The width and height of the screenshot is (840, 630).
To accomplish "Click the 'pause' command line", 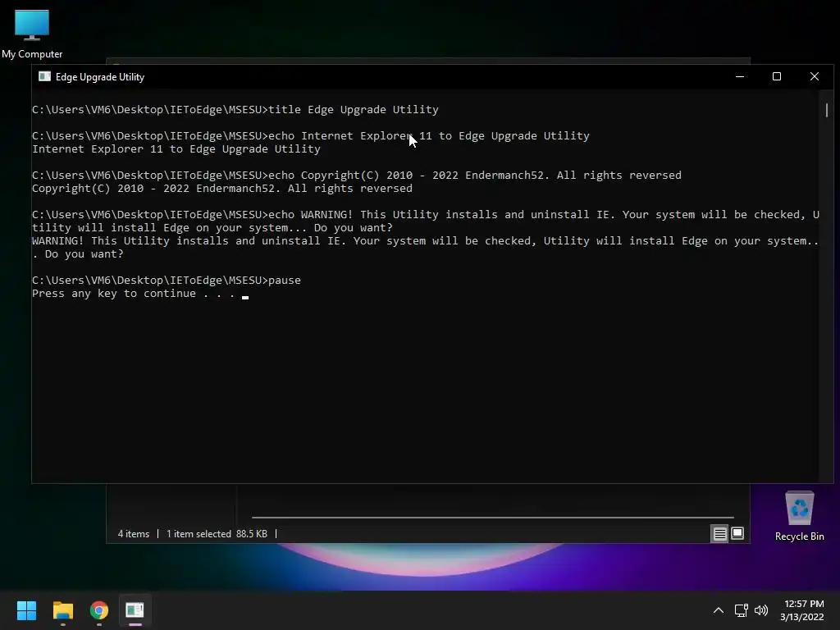I will (x=166, y=281).
